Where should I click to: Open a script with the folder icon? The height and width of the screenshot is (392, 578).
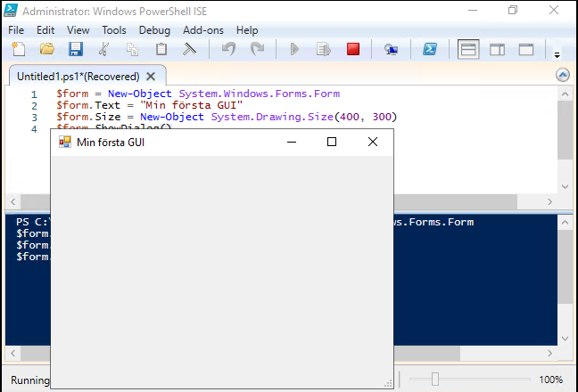pos(46,50)
